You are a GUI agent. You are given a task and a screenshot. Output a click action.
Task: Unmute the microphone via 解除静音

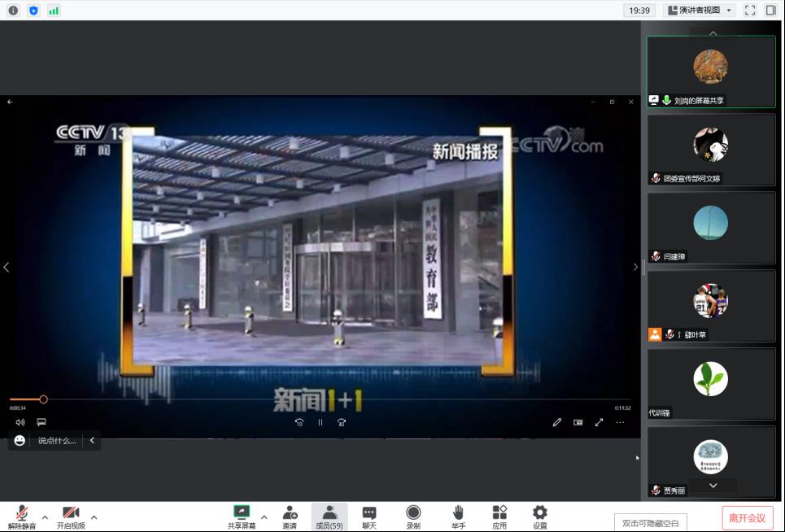pos(21,517)
